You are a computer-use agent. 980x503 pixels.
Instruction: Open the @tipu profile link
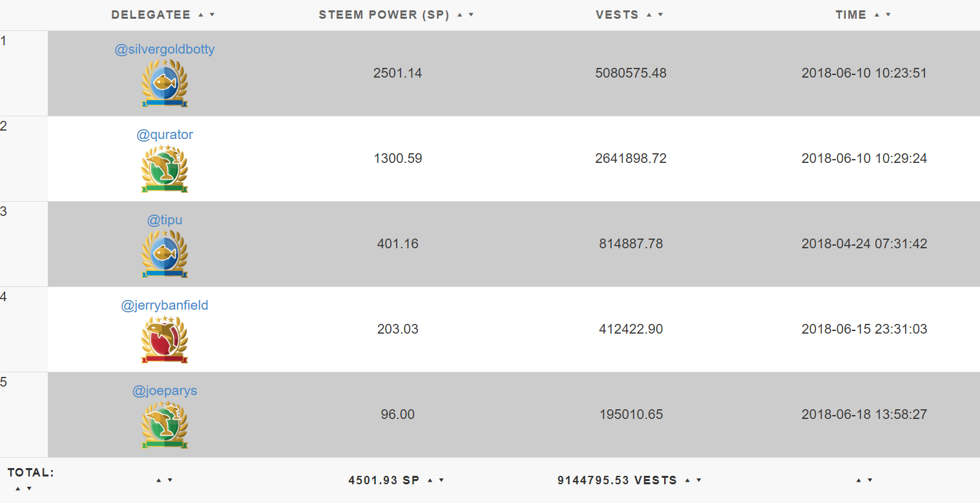tap(165, 220)
